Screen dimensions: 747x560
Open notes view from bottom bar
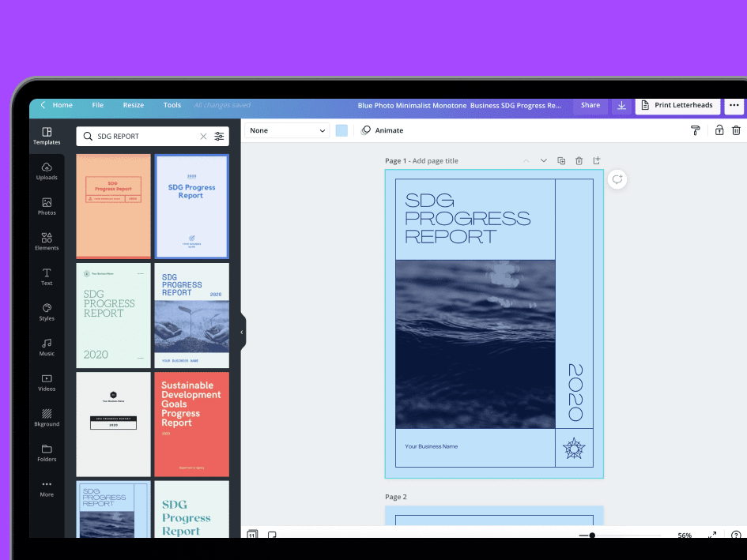click(272, 535)
